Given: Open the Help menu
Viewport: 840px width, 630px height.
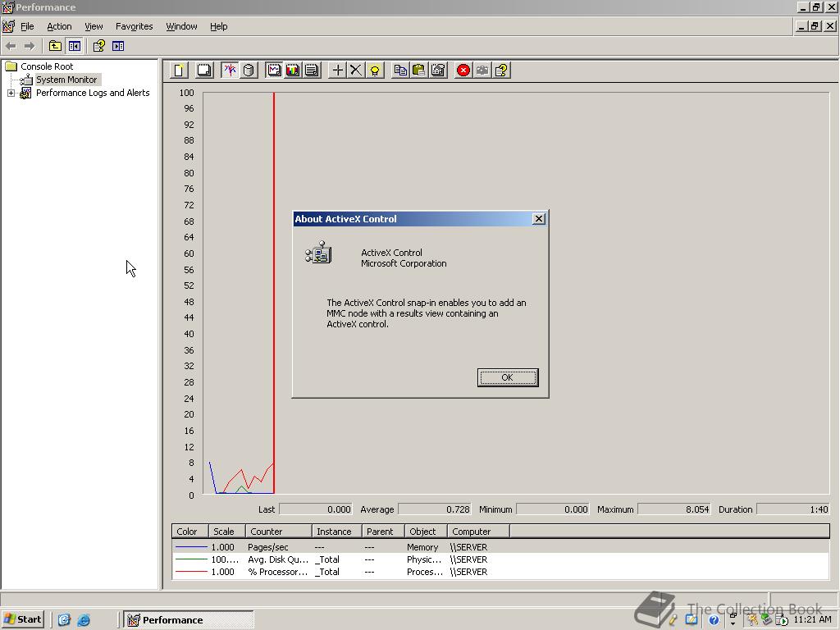Looking at the screenshot, I should click(218, 26).
